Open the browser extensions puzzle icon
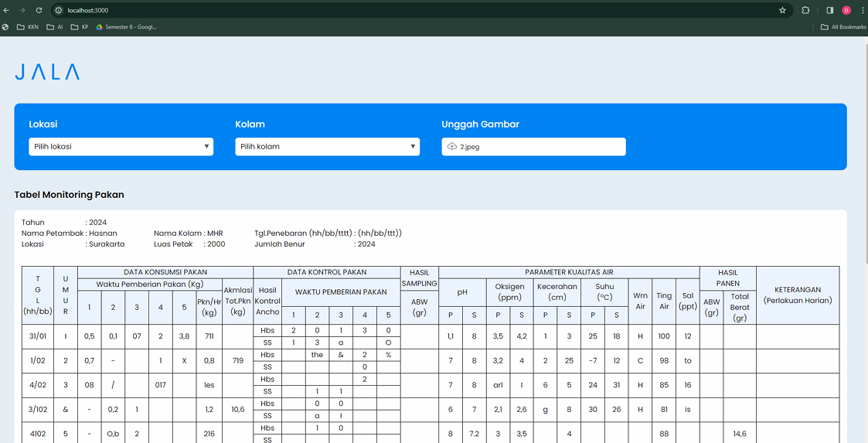The height and width of the screenshot is (443, 868). click(805, 10)
